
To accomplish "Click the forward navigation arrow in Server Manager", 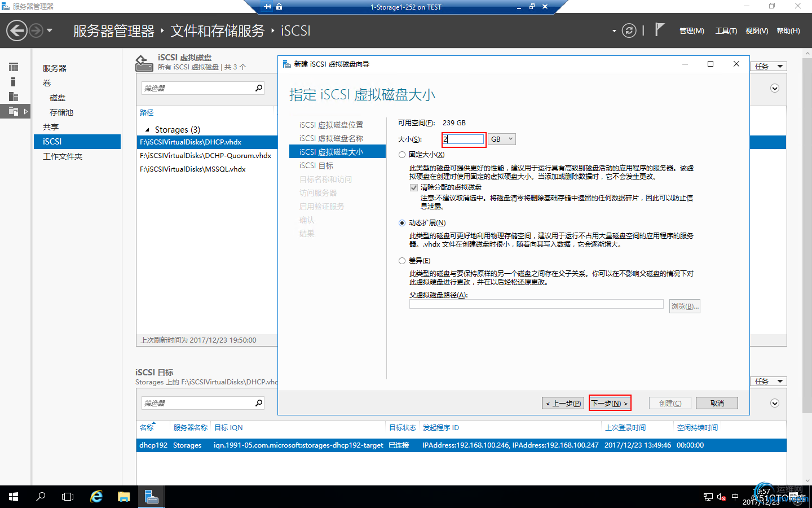I will 36,30.
